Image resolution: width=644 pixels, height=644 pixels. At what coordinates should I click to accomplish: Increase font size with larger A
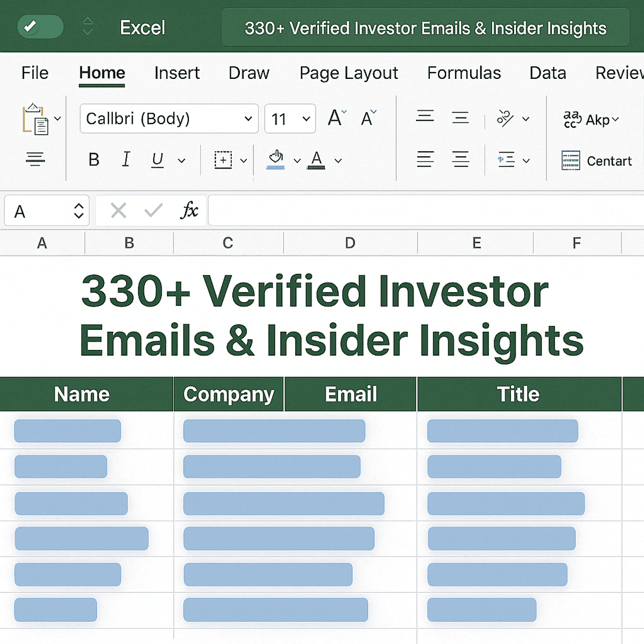click(336, 118)
